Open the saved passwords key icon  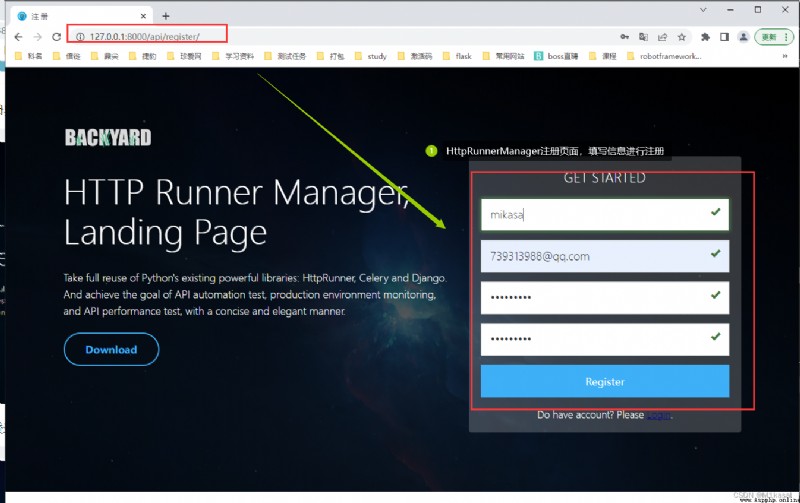click(x=624, y=37)
